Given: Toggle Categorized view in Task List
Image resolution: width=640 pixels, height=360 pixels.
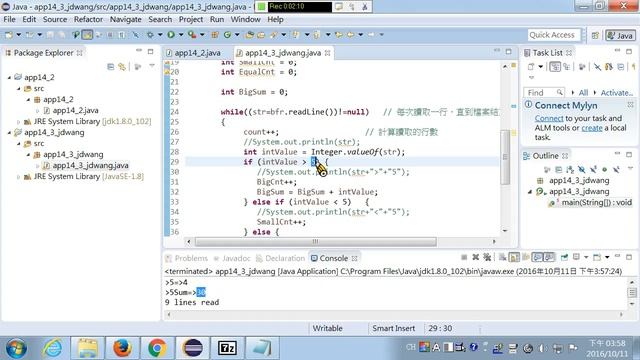Looking at the screenshot, I should [555, 67].
